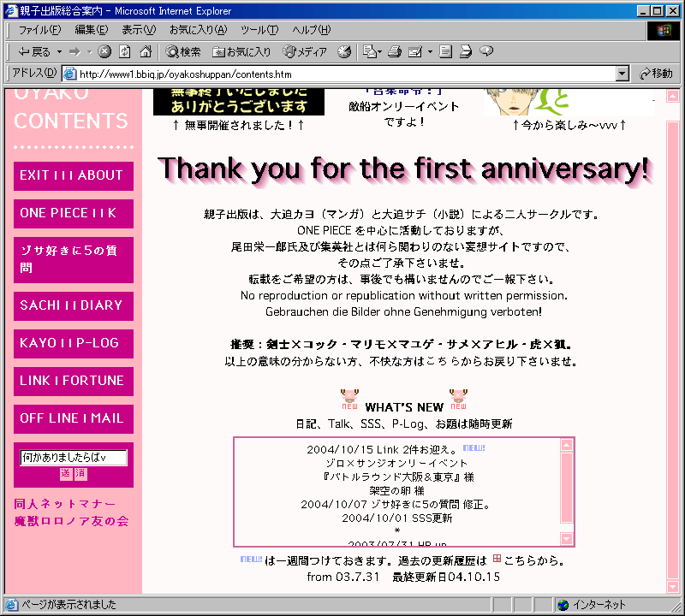Click the Edit page toolbar icon
This screenshot has height=616, width=685.
(415, 52)
